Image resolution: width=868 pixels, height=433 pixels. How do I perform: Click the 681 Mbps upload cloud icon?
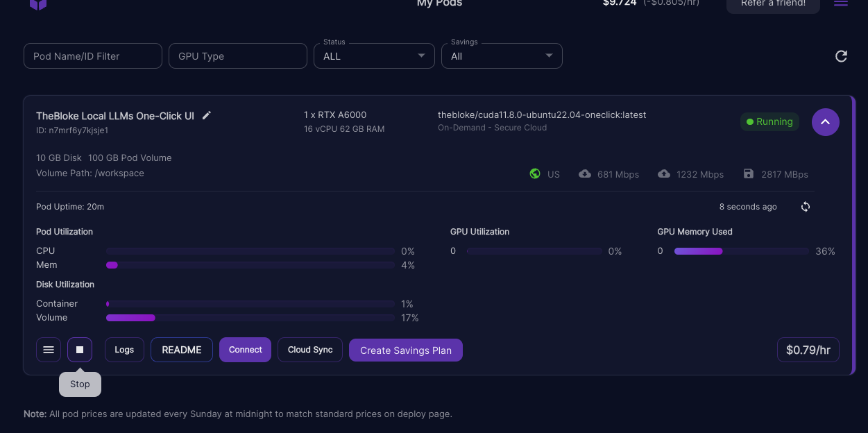coord(585,174)
